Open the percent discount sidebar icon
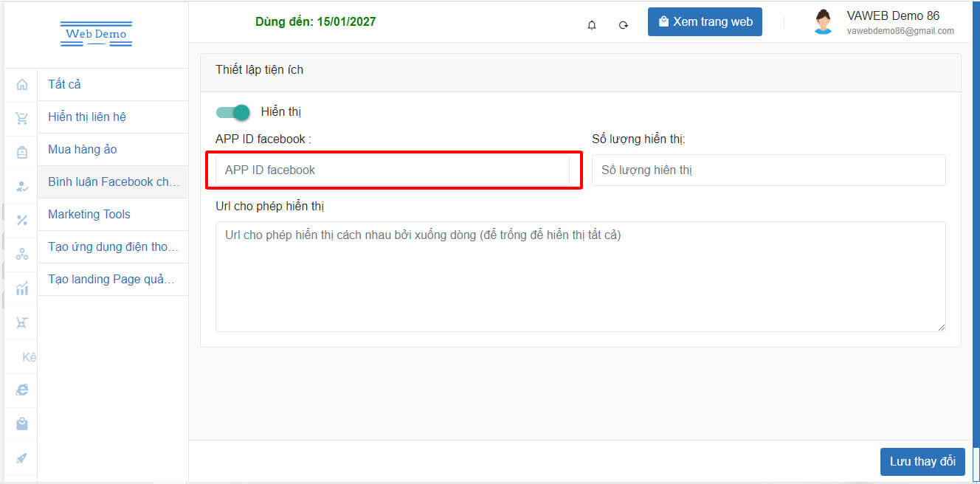Image resolution: width=980 pixels, height=484 pixels. 22,220
